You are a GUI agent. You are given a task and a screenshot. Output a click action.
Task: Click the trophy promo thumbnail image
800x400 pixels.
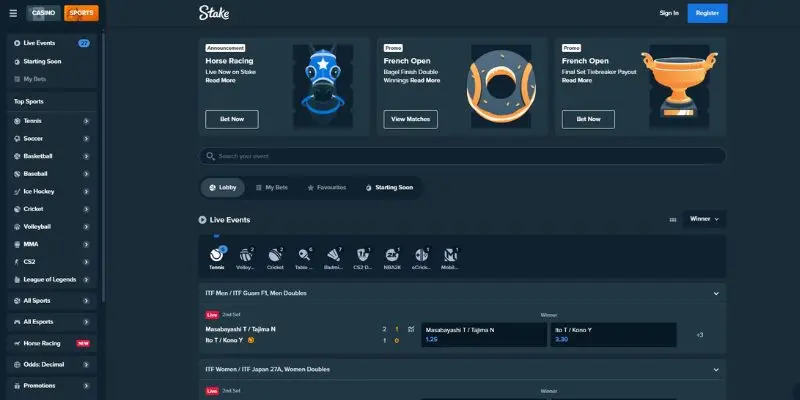679,86
